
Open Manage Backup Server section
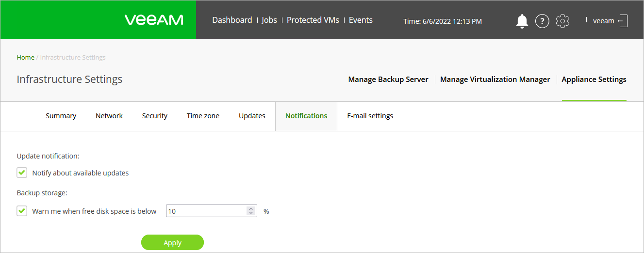388,79
